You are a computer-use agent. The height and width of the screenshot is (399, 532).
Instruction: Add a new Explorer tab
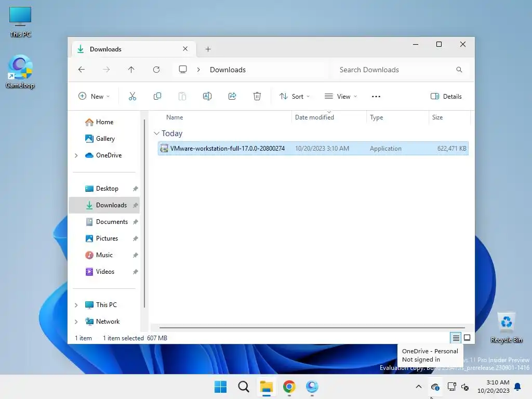[x=208, y=49]
